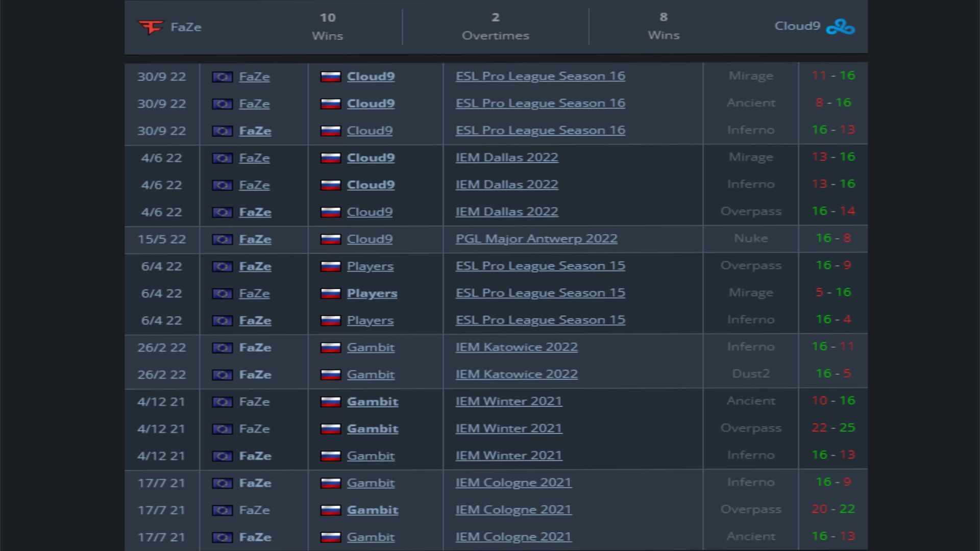Click the Wins count '8' for Cloud9
Viewport: 980px width, 551px height.
pyautogui.click(x=663, y=16)
